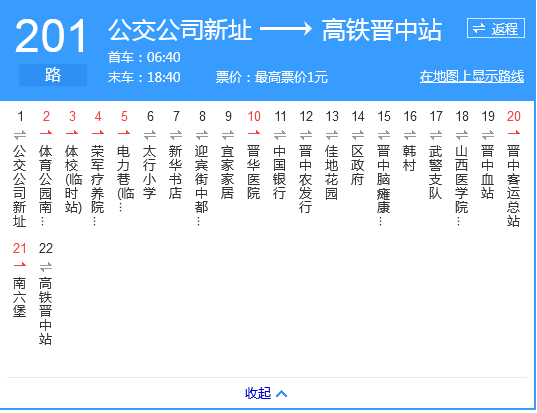Click two-way arrow icon under stop 19
This screenshot has height=413, width=537.
[x=488, y=135]
